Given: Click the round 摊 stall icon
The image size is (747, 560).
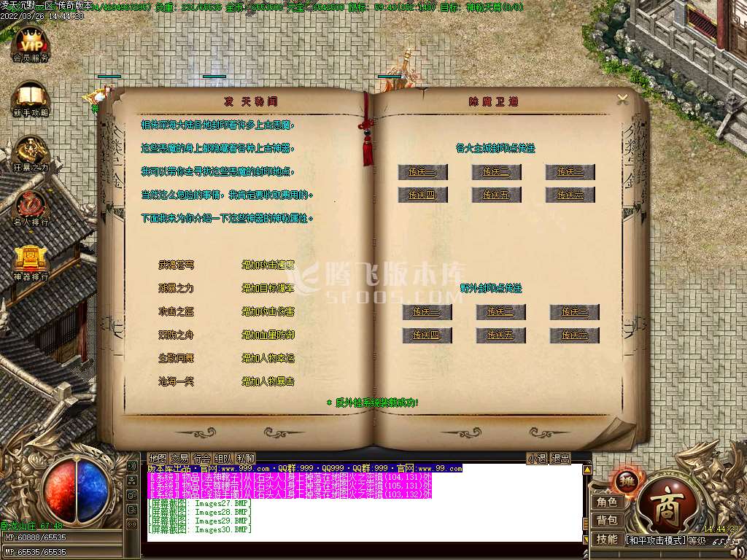Looking at the screenshot, I should click(x=627, y=482).
